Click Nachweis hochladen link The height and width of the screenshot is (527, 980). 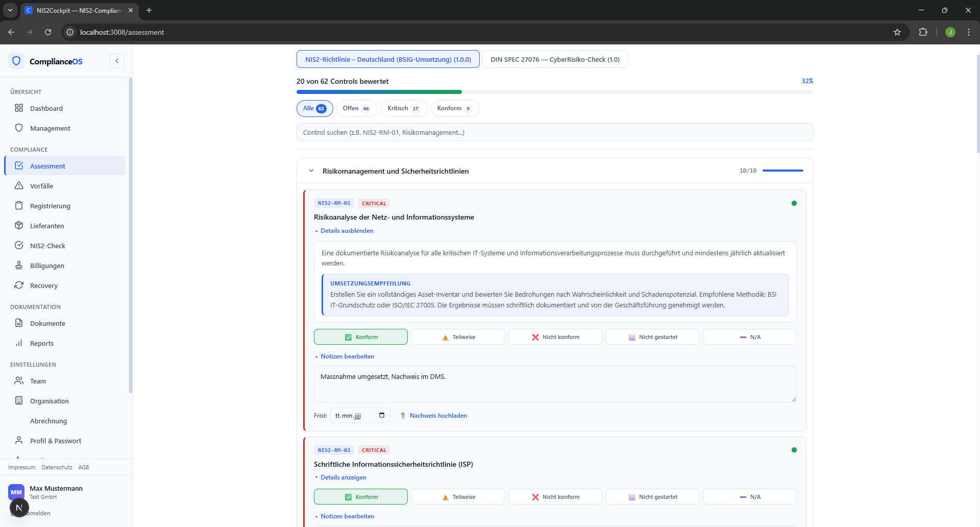438,416
